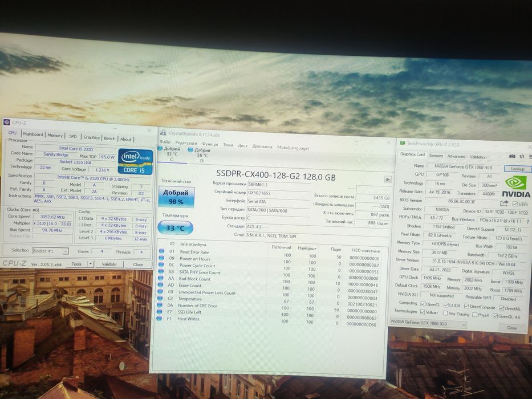Toggle the OpenGL 4.6 checkbox
Screen dimensions: 532x399
(x=495, y=316)
